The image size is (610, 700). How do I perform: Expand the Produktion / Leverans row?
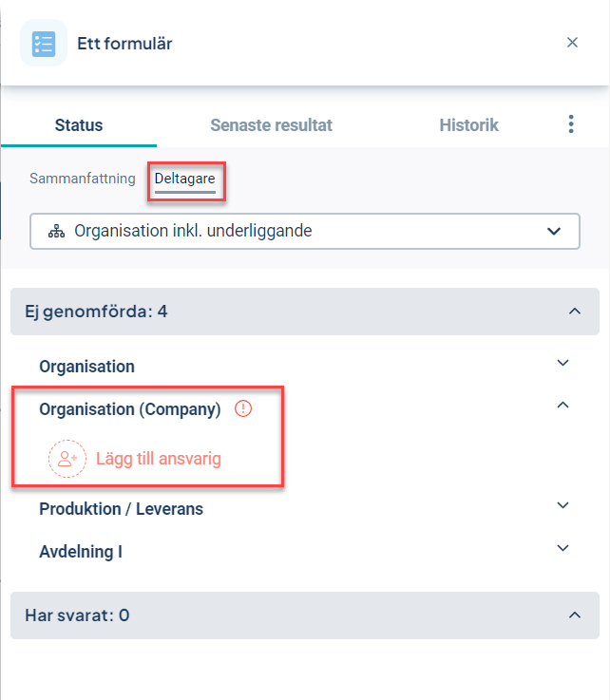coord(562,505)
